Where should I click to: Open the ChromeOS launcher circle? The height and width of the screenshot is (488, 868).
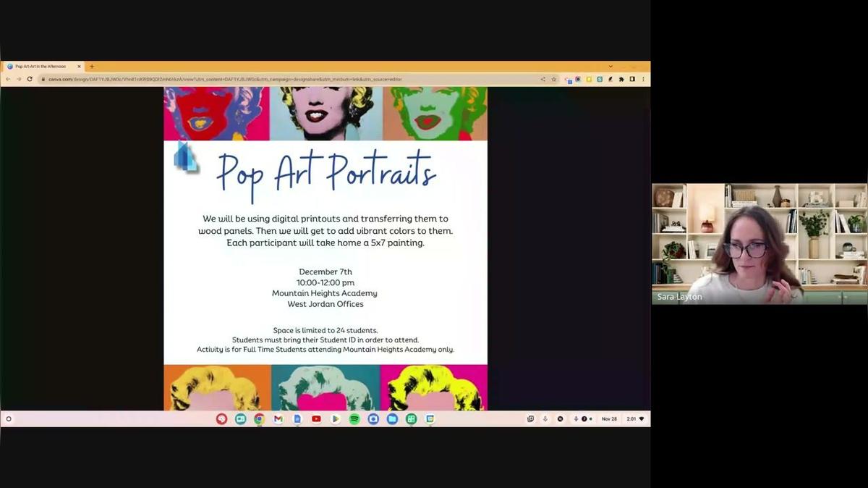pyautogui.click(x=9, y=418)
